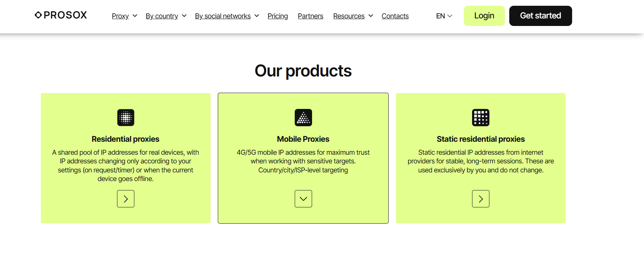Go to the Pricing page
Viewport: 644px width, 255px height.
pyautogui.click(x=278, y=16)
